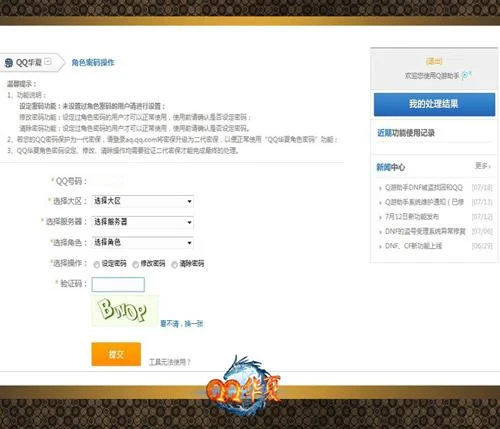This screenshot has height=429, width=500.
Task: Click the 验证码 input field
Action: coord(118,284)
